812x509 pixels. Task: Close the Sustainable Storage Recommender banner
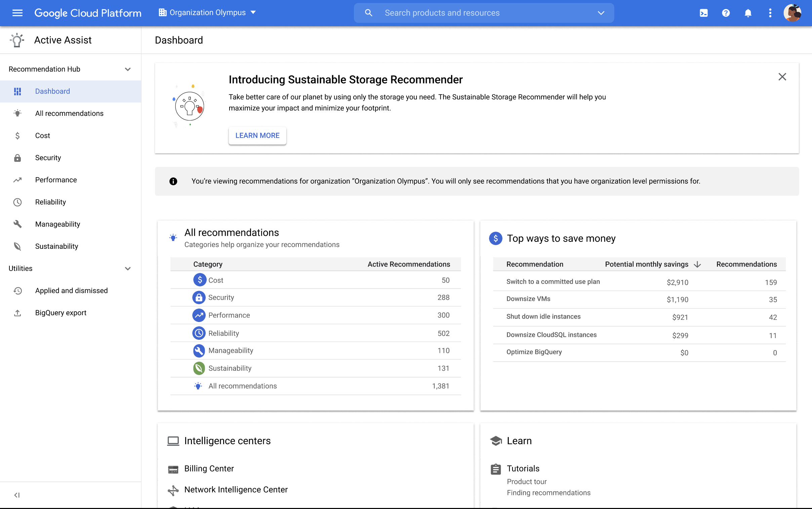[x=783, y=77]
